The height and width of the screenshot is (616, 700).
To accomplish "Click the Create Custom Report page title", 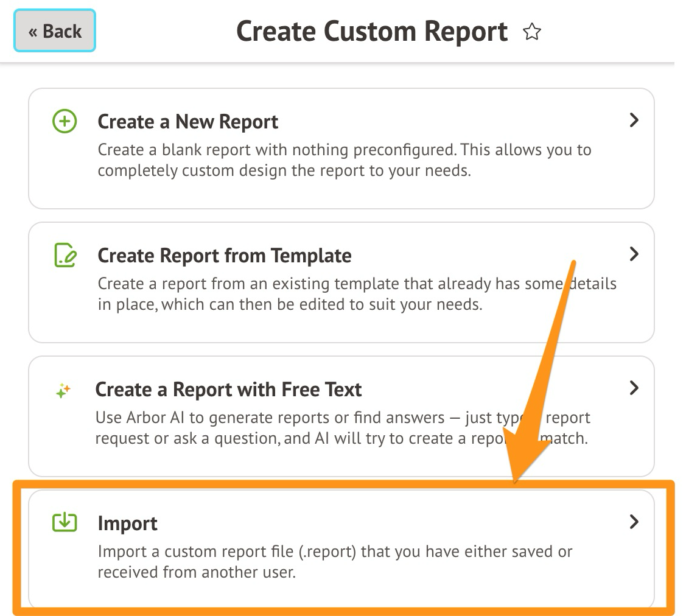I will 371,32.
